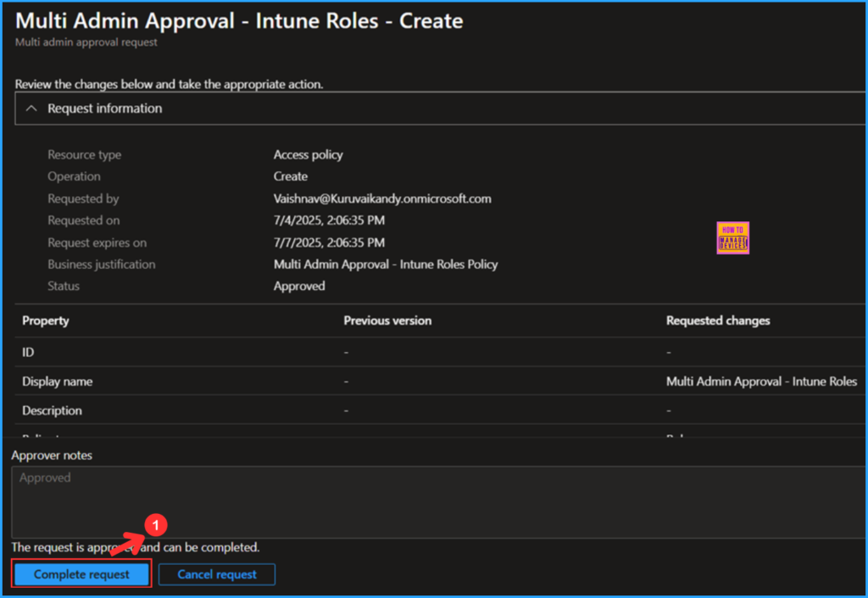
Task: Click the Requested on date 7/4/2025, 2:06:35 PM
Action: [x=329, y=221]
